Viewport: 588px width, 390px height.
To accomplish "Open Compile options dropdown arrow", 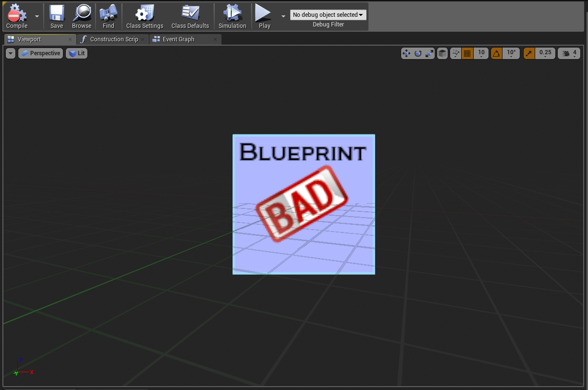I will click(37, 16).
